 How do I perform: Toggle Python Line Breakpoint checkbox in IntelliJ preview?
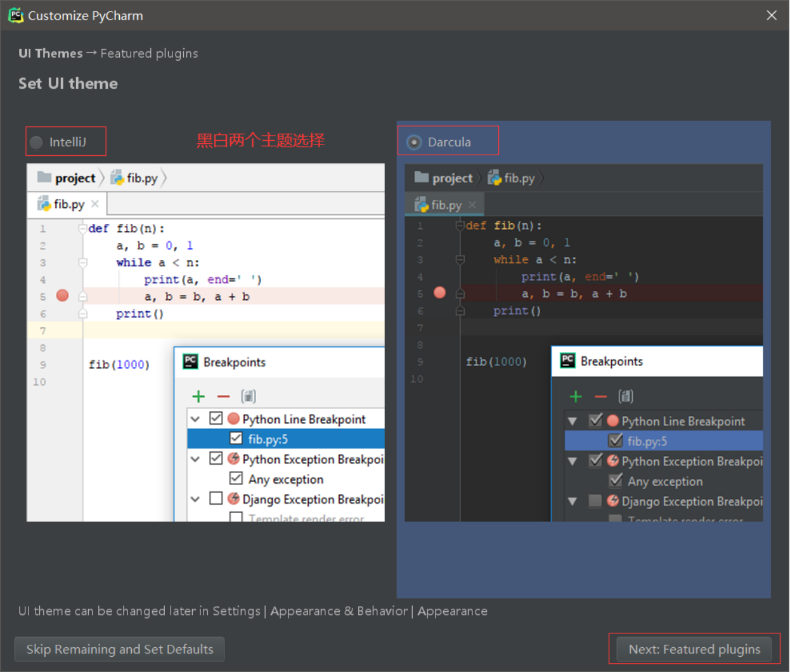tap(216, 418)
